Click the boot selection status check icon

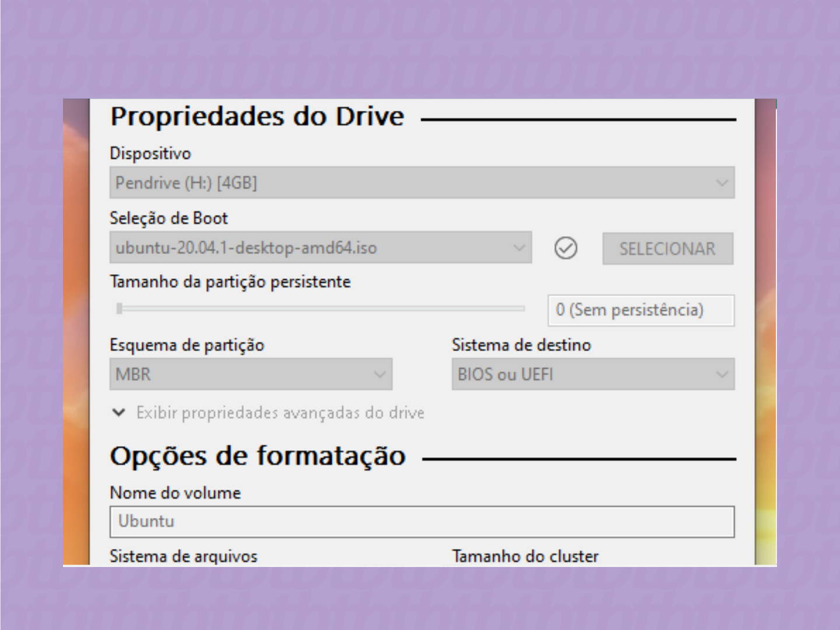565,249
